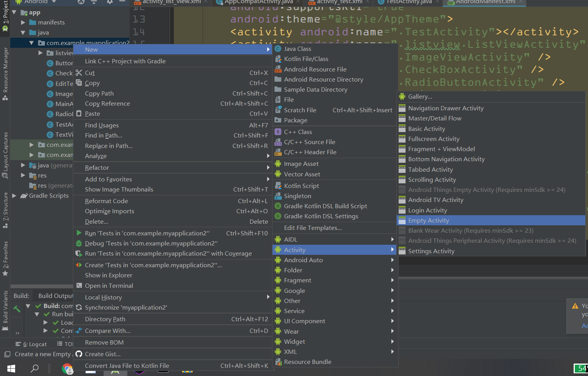Open the Activity submenu
The width and height of the screenshot is (588, 376).
(335, 250)
